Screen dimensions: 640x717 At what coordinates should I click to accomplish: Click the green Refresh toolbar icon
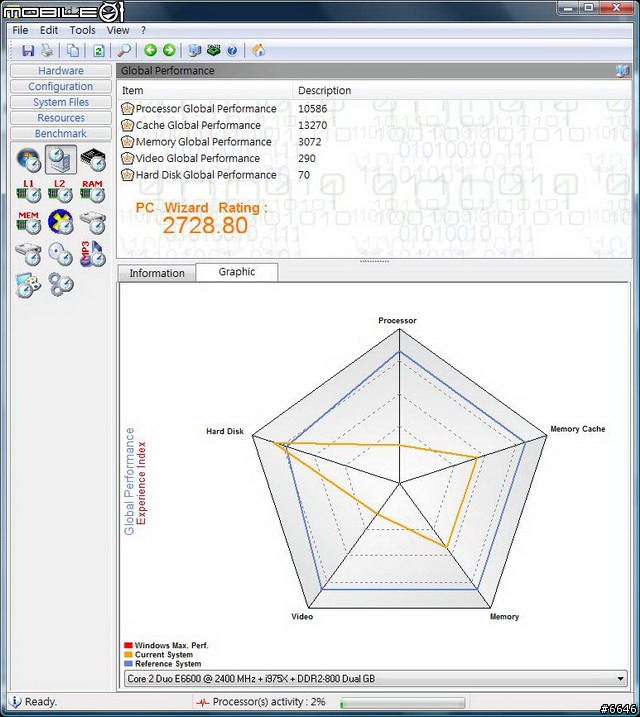99,50
